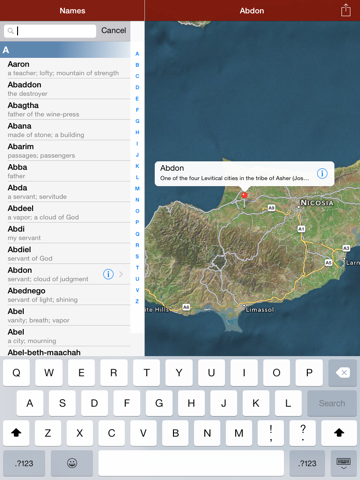Jump to letter M in the index
Image resolution: width=360 pixels, height=480 pixels.
click(x=137, y=188)
